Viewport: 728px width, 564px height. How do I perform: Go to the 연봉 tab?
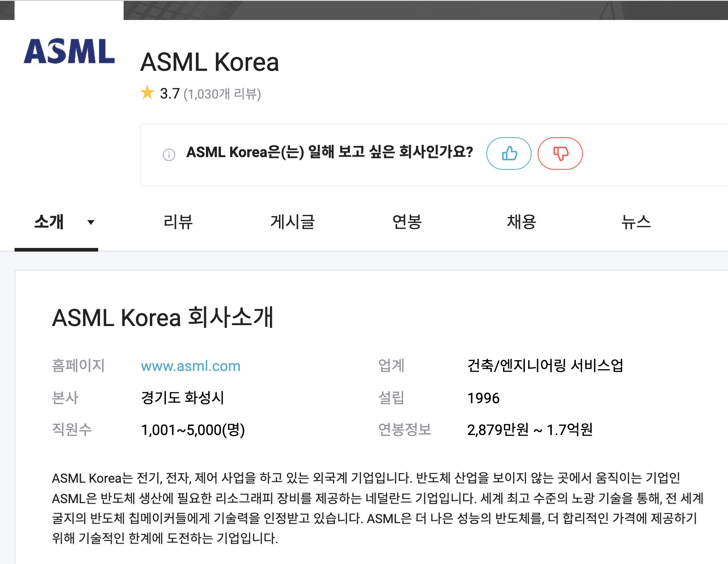(407, 222)
